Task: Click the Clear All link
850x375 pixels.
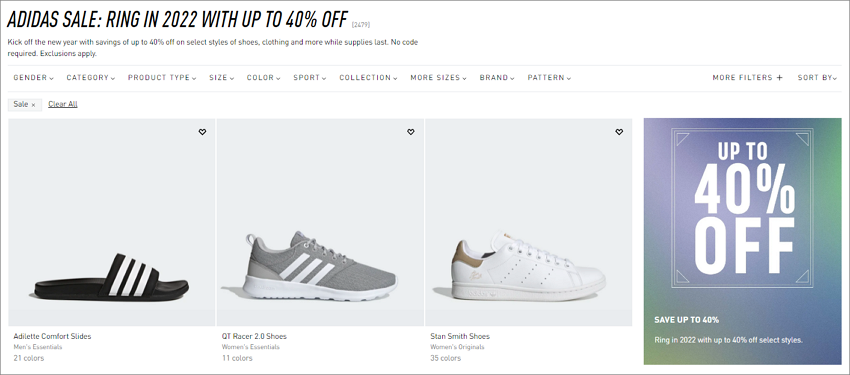Action: pos(63,104)
